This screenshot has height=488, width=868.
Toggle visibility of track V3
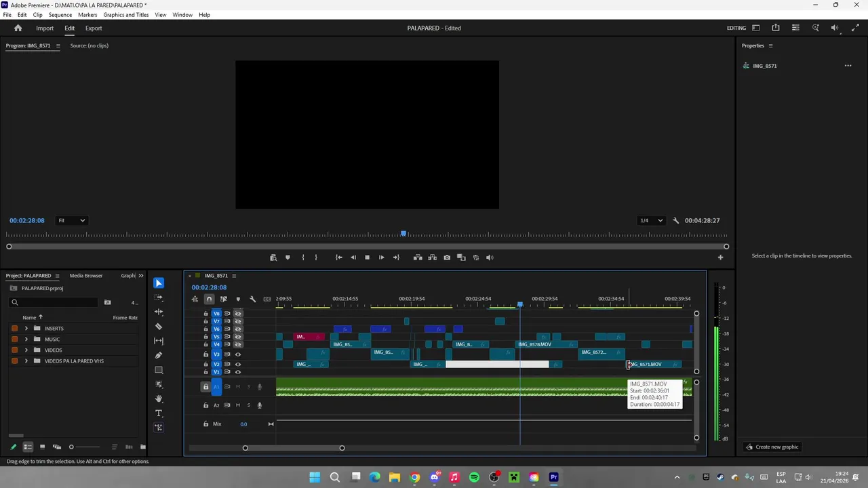237,354
